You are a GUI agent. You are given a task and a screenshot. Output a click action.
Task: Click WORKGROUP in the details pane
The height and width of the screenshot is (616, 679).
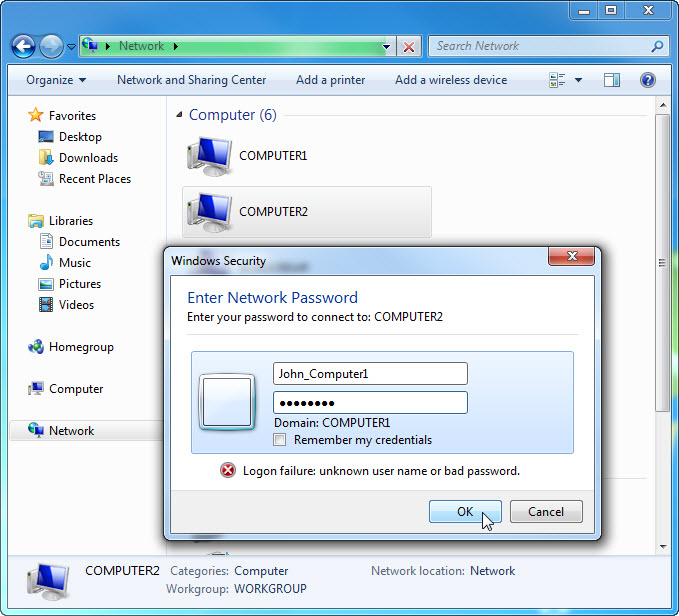click(x=270, y=589)
